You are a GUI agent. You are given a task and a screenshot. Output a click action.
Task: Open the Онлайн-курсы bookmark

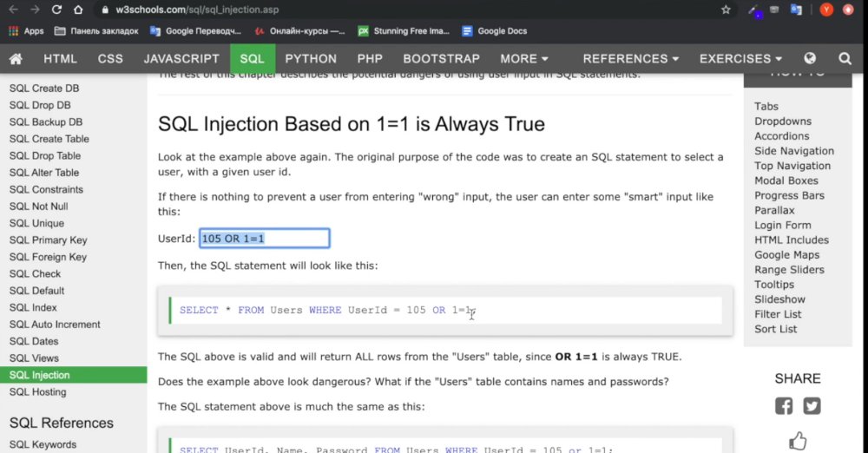(x=299, y=31)
